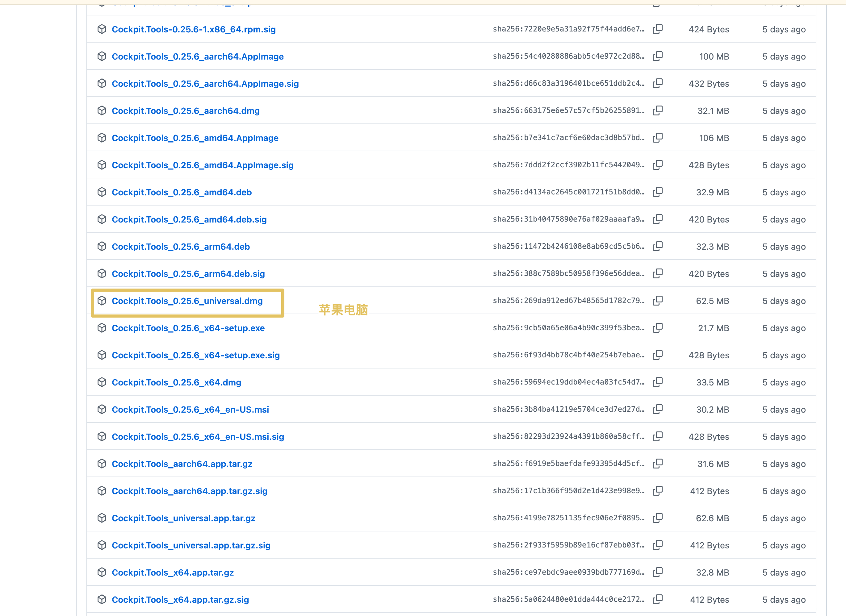This screenshot has height=616, width=846.
Task: Open Cockpit.Tools-0.25.6-1.x86_64.rpm.sig link
Action: 194,29
